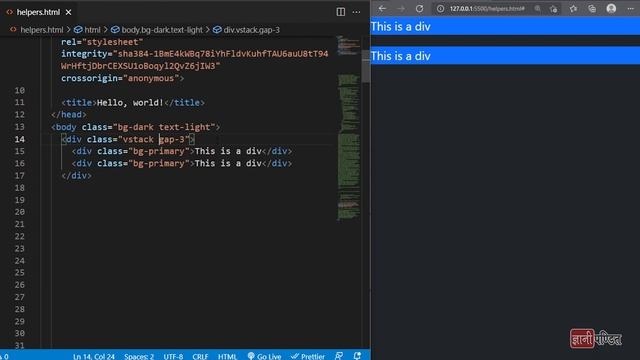Click second blue 'This is a div' in browser
Image resolution: width=640 pixels, height=360 pixels.
(x=400, y=56)
